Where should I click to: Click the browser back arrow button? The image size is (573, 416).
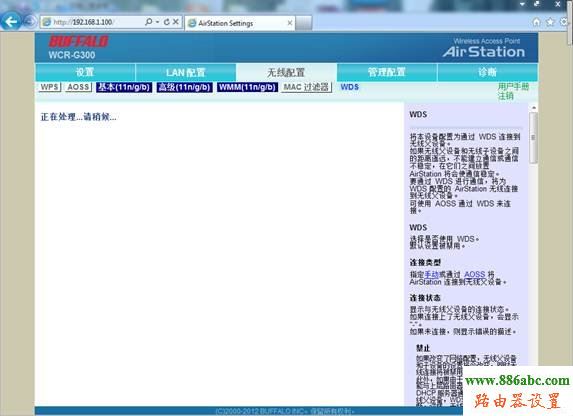pyautogui.click(x=11, y=22)
